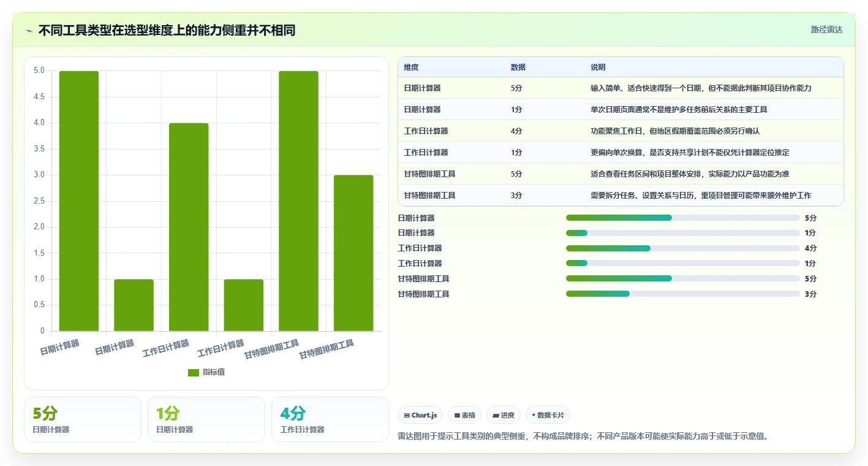Click the 指标值 legend label
Image resolution: width=868 pixels, height=466 pixels.
click(x=214, y=372)
